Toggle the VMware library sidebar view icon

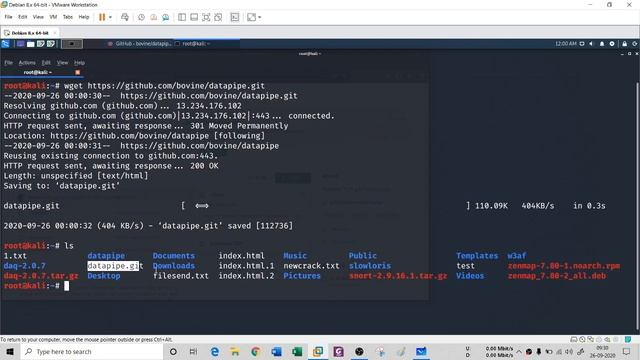click(x=182, y=17)
